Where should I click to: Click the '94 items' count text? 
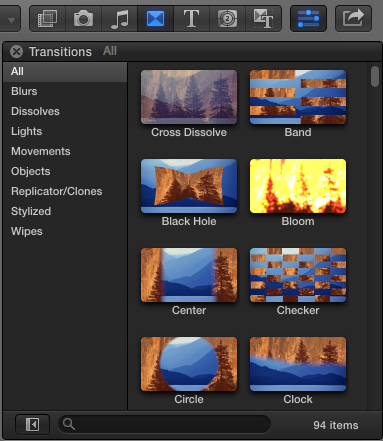tap(336, 425)
